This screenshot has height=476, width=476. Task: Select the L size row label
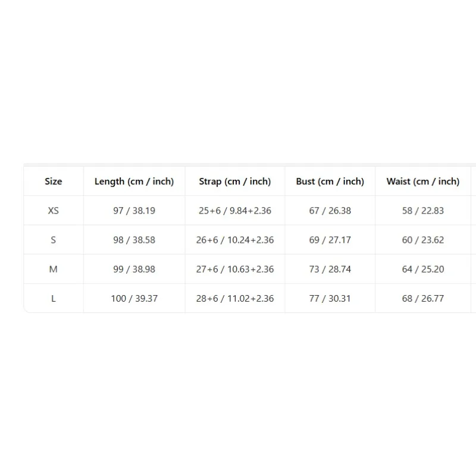(54, 299)
